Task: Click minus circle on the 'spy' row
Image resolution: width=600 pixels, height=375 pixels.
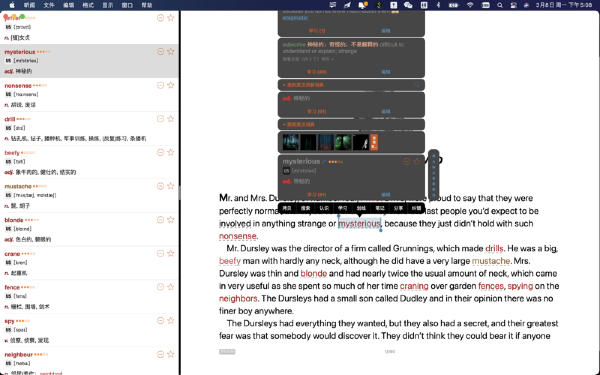Action: [160, 321]
